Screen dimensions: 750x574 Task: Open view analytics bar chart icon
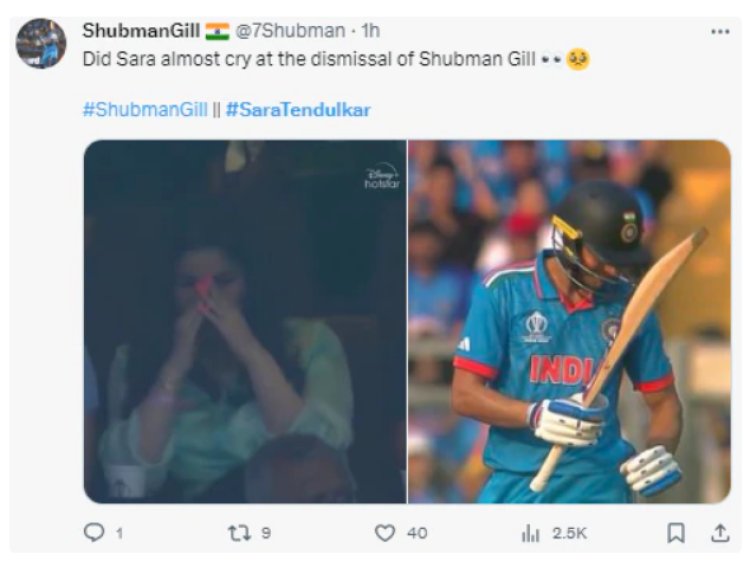[530, 533]
